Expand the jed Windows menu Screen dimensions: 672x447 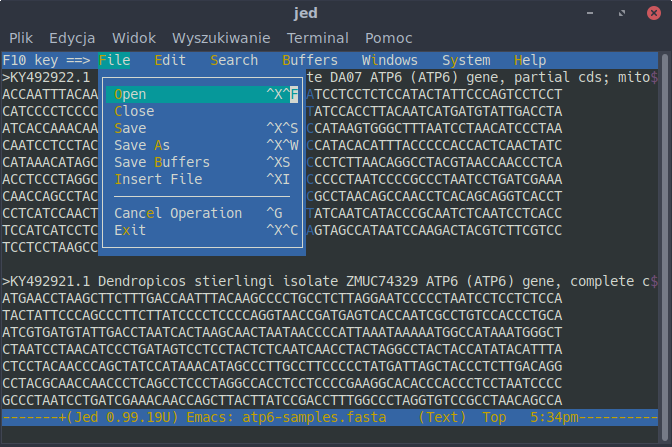389,60
